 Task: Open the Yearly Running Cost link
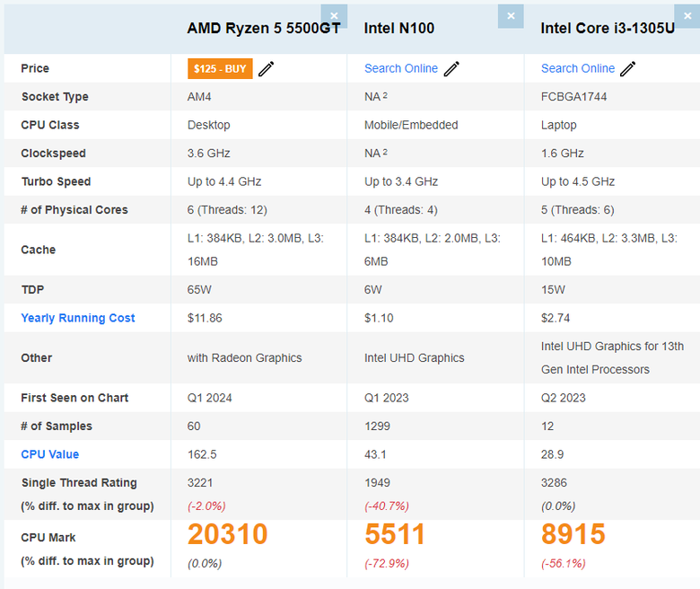(x=78, y=318)
